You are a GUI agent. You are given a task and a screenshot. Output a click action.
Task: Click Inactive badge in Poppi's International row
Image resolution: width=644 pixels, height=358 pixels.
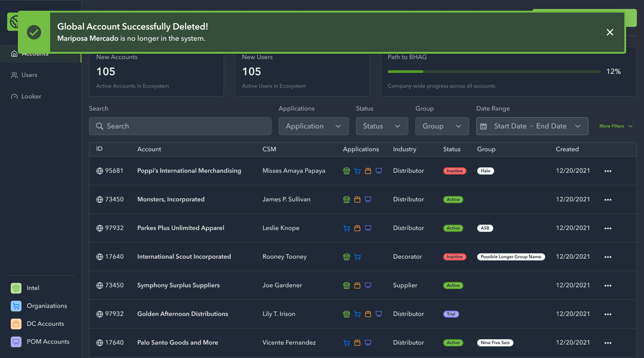[455, 171]
